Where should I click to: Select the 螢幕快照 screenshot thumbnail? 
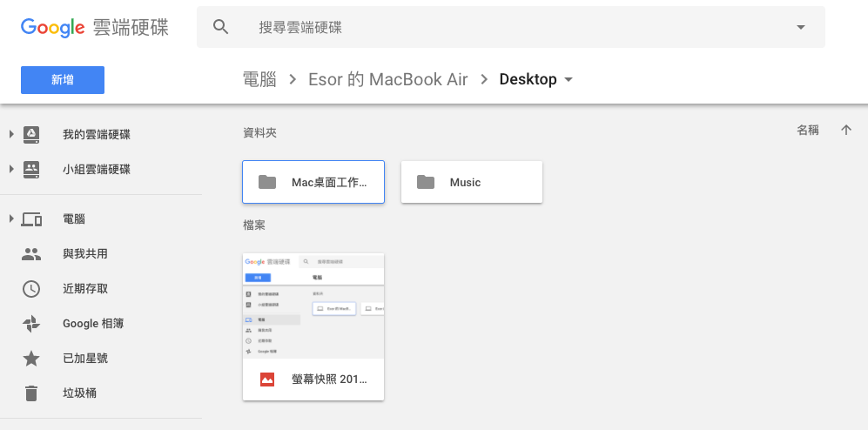coord(313,306)
